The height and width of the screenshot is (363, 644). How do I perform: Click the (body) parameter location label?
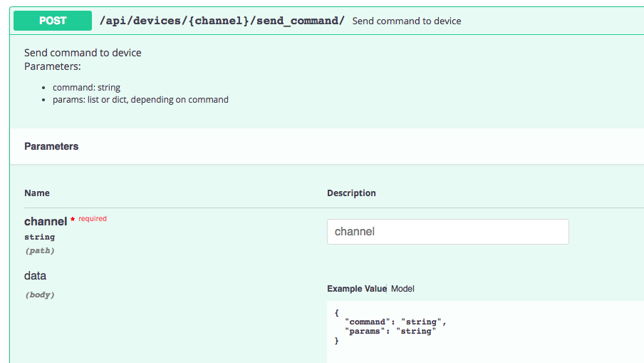click(x=40, y=295)
